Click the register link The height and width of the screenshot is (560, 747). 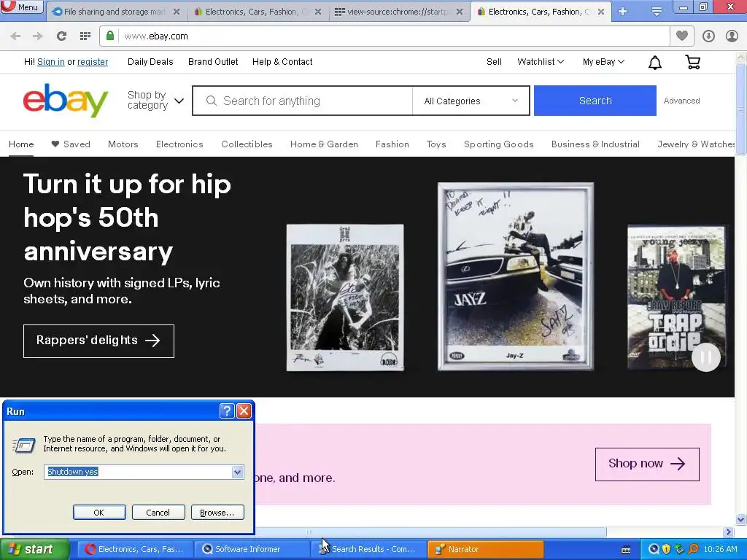click(93, 62)
